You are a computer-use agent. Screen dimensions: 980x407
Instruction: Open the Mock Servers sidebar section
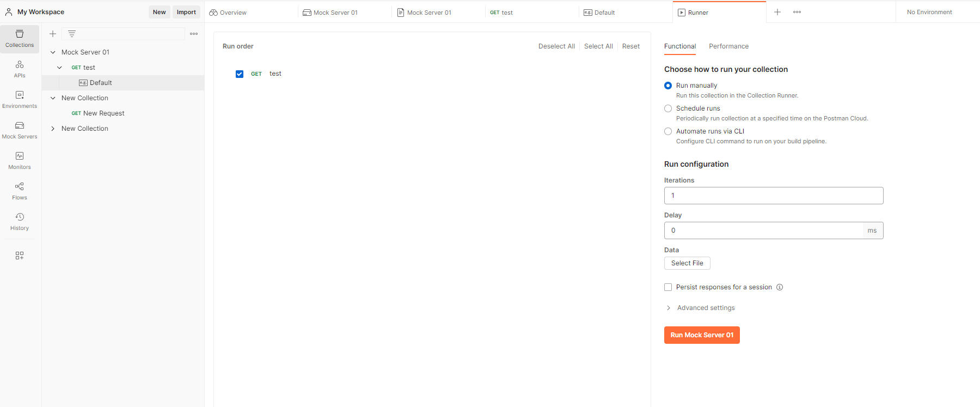click(20, 130)
